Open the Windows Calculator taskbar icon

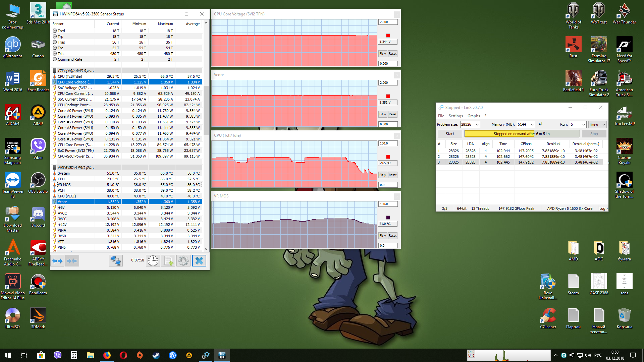point(74,355)
